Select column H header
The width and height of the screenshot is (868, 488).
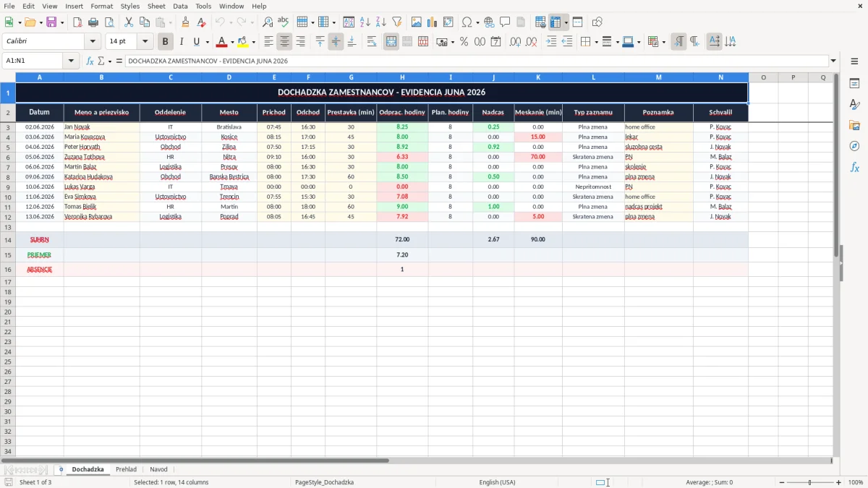(402, 77)
